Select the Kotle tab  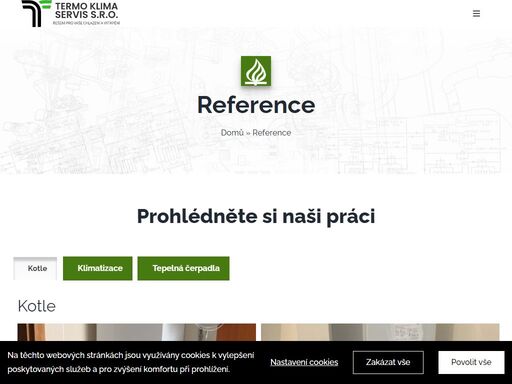pos(35,268)
